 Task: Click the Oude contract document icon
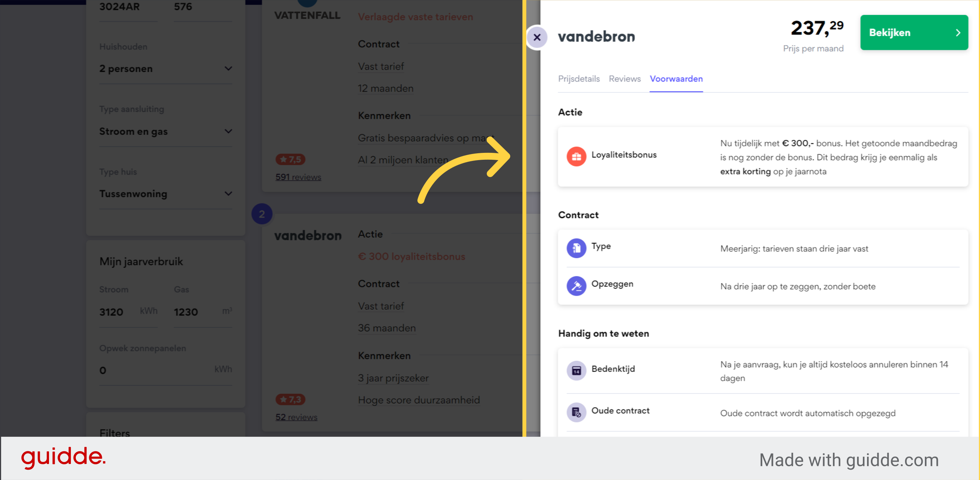coord(576,412)
